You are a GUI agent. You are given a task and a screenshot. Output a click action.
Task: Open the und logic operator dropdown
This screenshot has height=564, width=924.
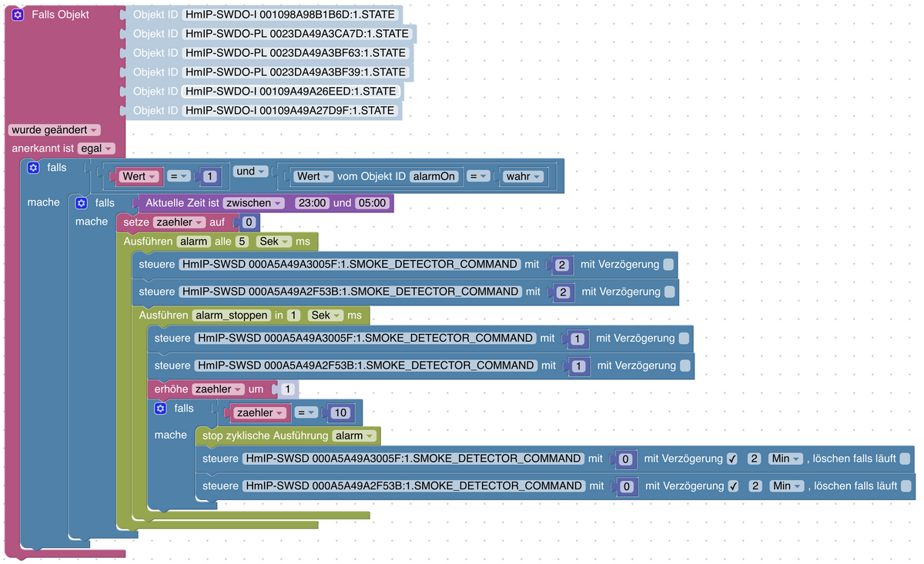pos(250,172)
